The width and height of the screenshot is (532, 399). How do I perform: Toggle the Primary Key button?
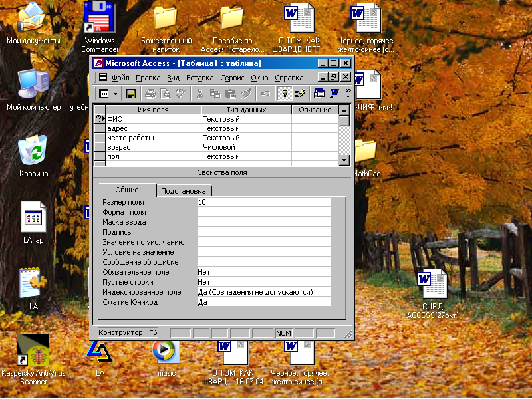(x=285, y=94)
